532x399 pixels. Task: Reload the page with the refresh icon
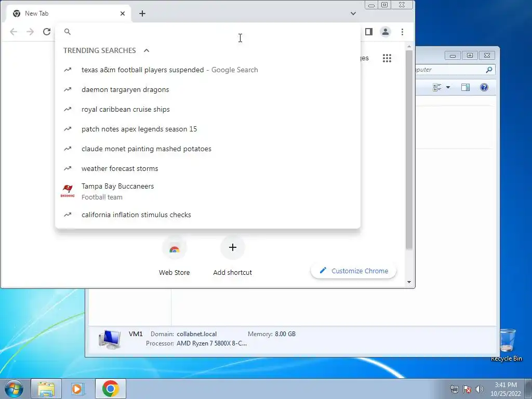pos(47,32)
